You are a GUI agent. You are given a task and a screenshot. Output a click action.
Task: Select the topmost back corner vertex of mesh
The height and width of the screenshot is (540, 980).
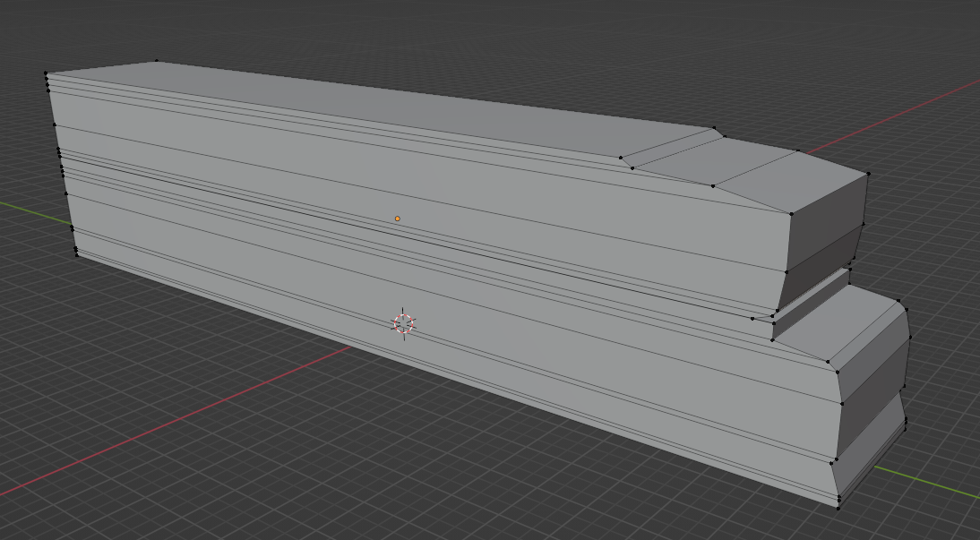[x=156, y=61]
